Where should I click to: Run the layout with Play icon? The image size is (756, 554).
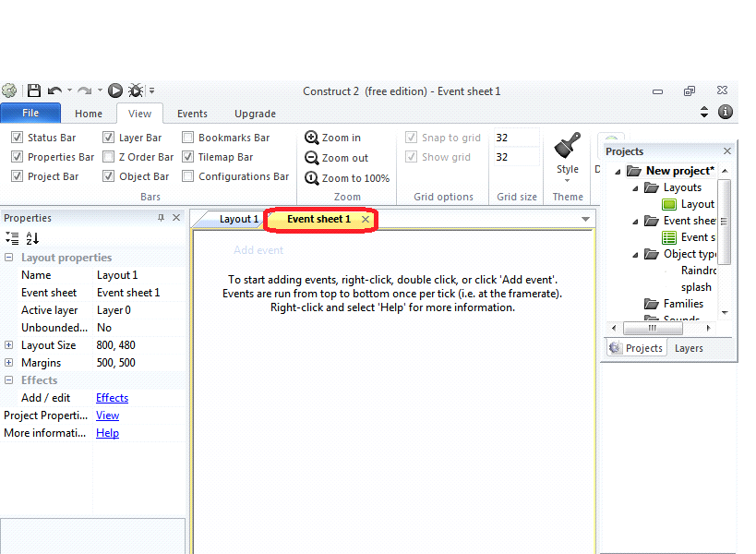pyautogui.click(x=114, y=90)
